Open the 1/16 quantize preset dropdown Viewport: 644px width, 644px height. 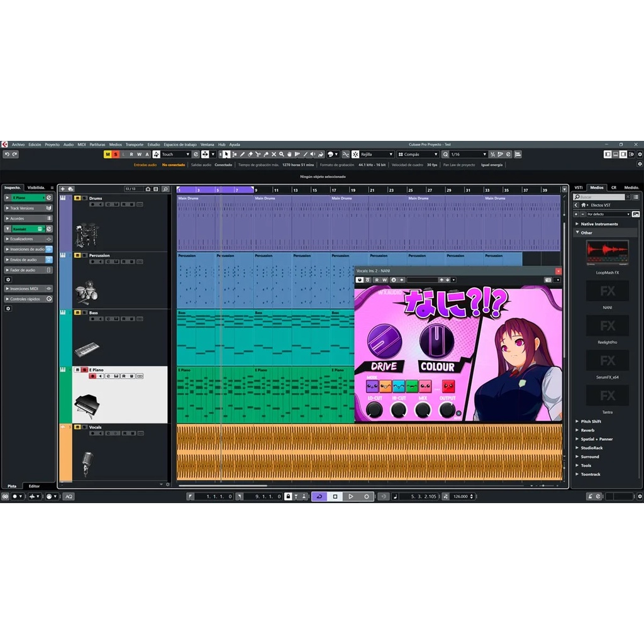pyautogui.click(x=469, y=154)
